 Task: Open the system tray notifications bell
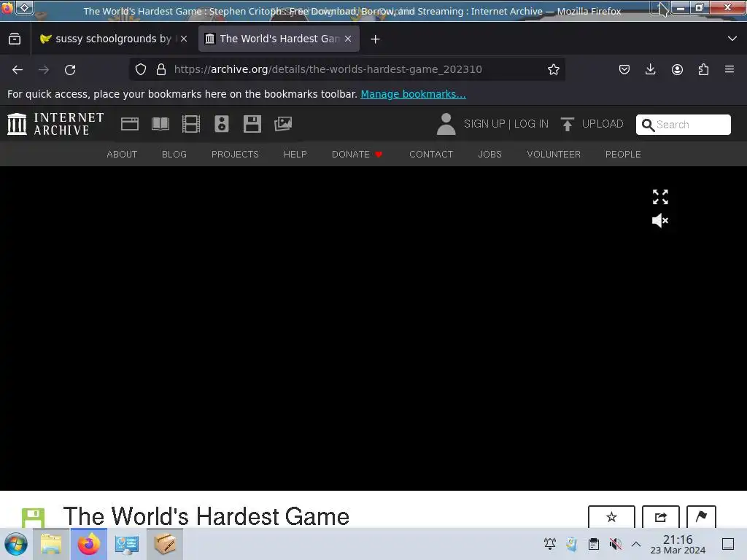coord(550,544)
